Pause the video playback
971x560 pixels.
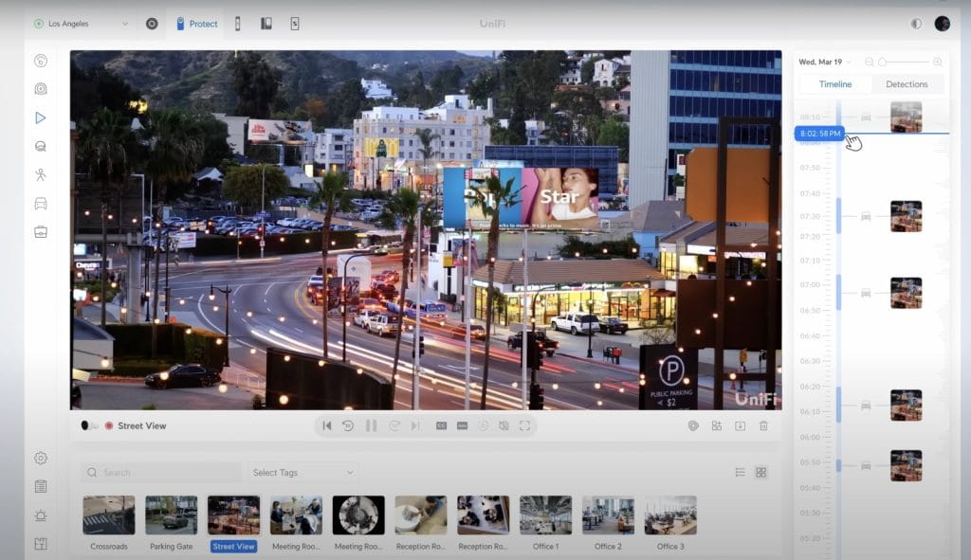click(x=371, y=425)
